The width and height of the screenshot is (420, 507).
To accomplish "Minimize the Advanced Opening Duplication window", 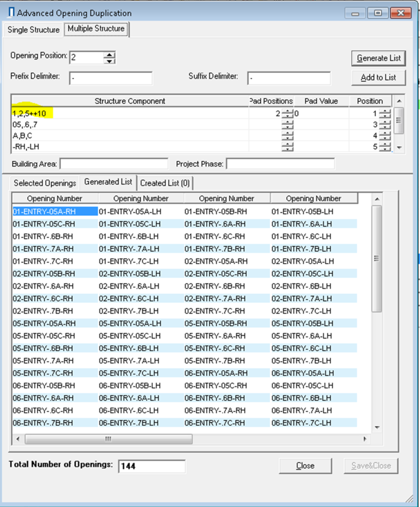I will click(x=356, y=13).
